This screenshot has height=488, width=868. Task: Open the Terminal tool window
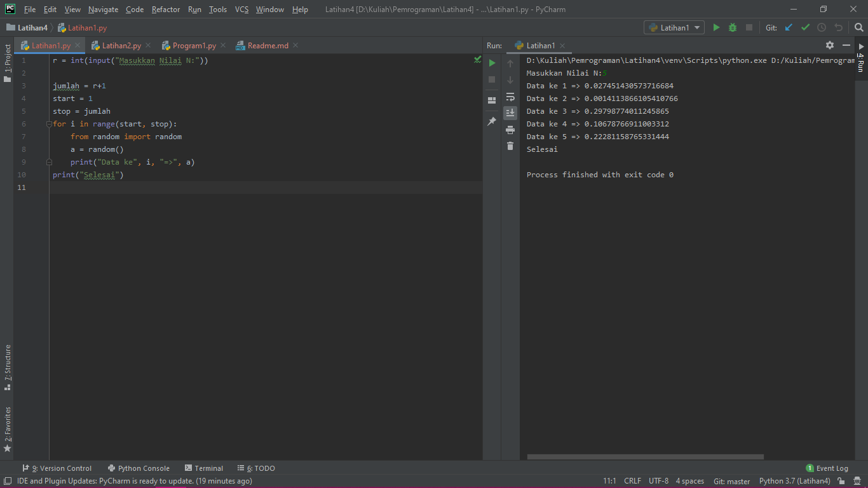(x=204, y=468)
